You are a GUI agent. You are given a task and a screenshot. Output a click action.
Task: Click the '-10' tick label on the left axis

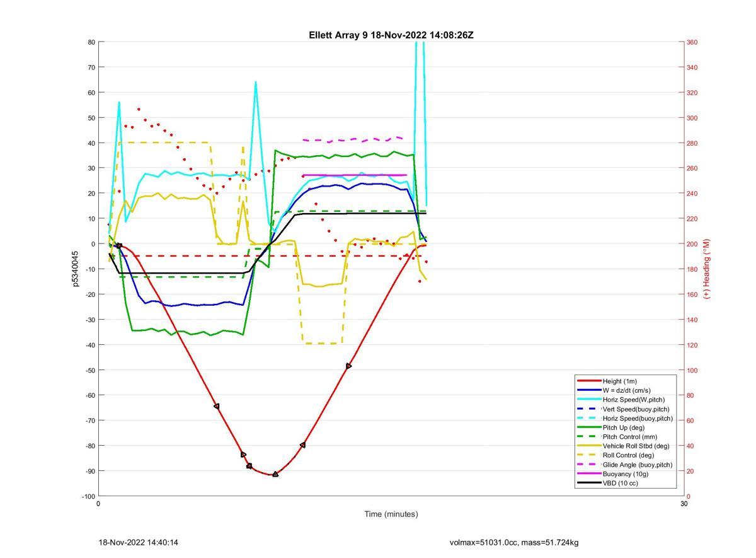point(89,269)
